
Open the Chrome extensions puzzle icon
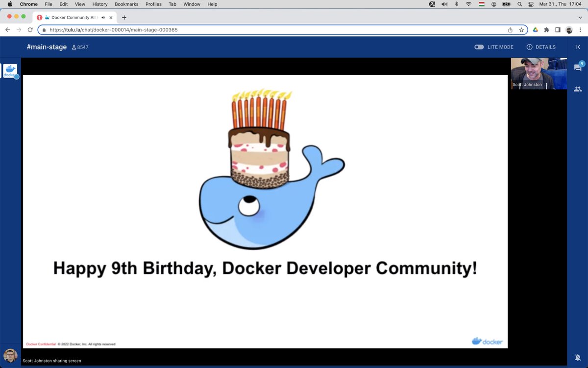[x=547, y=29]
